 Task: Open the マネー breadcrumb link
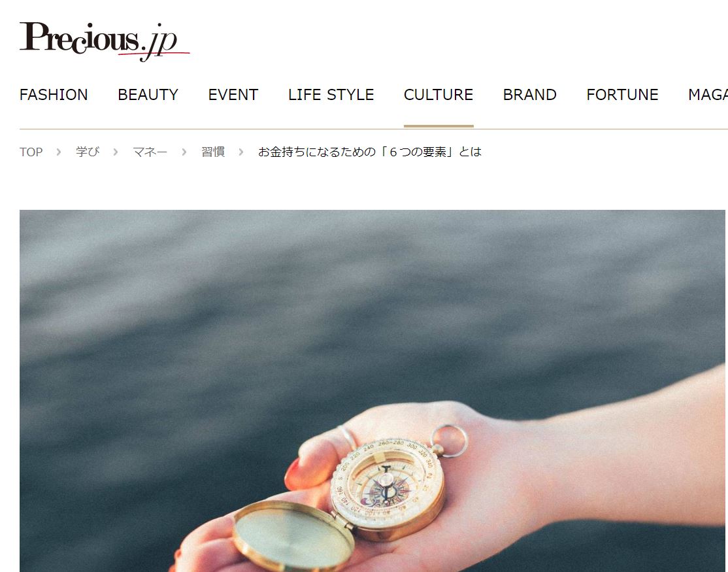pyautogui.click(x=150, y=152)
